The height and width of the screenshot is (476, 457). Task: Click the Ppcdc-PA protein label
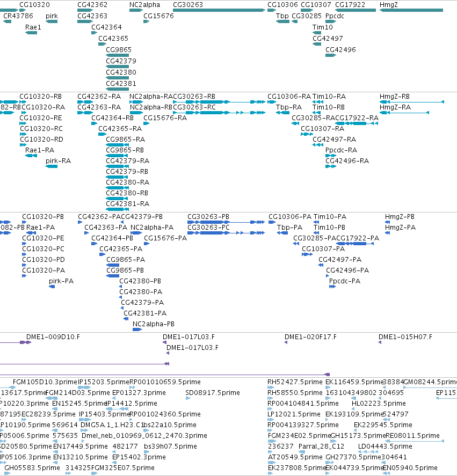coord(345,281)
